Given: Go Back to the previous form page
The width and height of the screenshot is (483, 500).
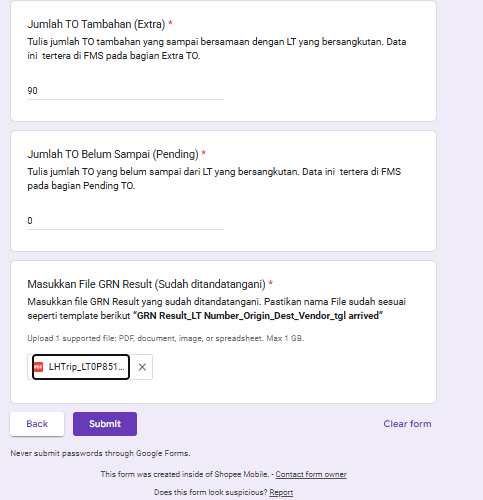Looking at the screenshot, I should [x=37, y=424].
